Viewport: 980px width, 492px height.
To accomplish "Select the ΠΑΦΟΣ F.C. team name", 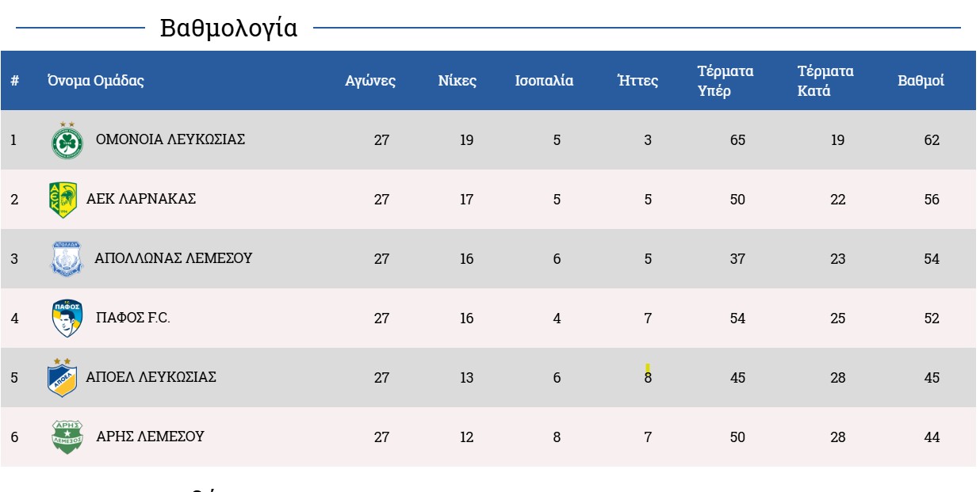I will (133, 318).
